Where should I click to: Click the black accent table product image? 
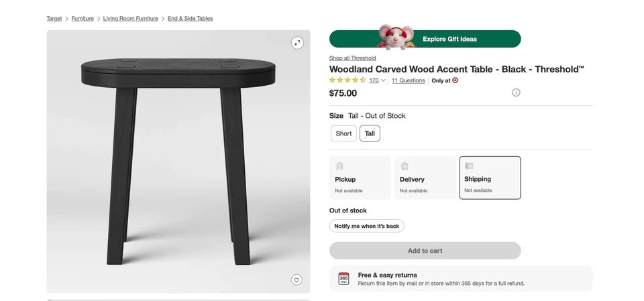tap(178, 161)
